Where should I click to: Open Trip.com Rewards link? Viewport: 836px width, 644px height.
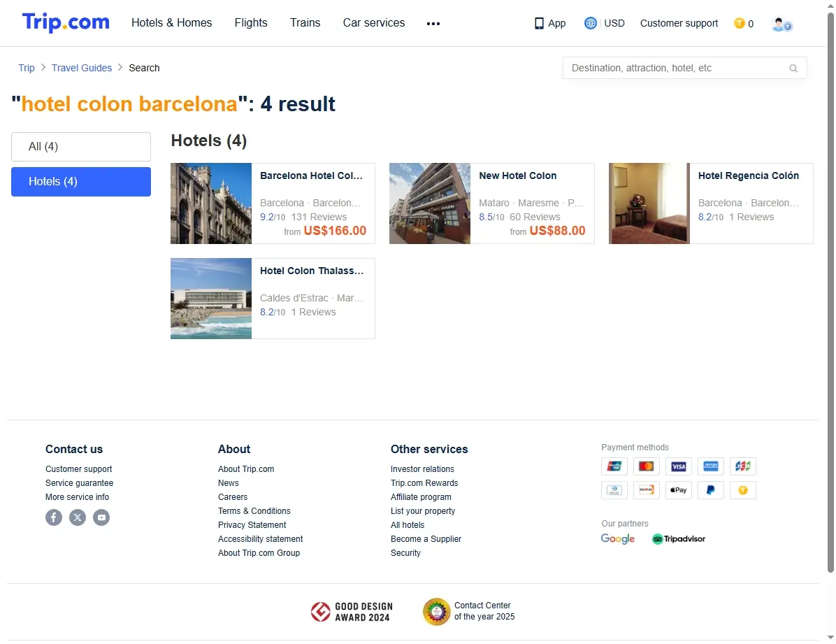pyautogui.click(x=424, y=483)
